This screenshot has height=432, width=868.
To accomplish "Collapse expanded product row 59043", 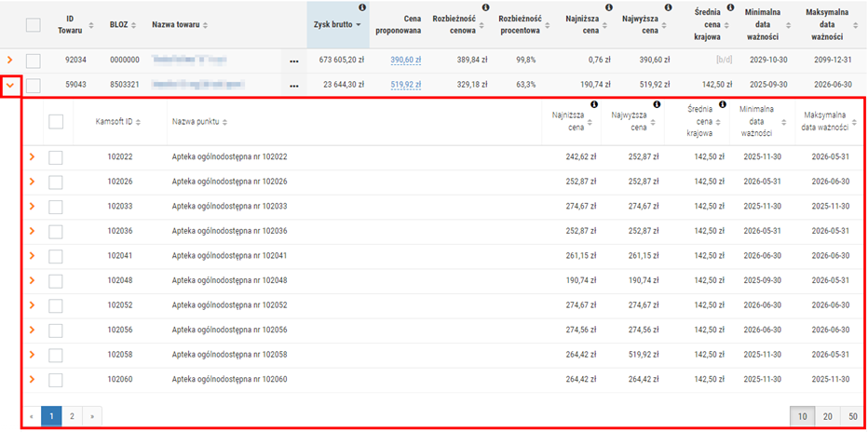I will [x=10, y=86].
